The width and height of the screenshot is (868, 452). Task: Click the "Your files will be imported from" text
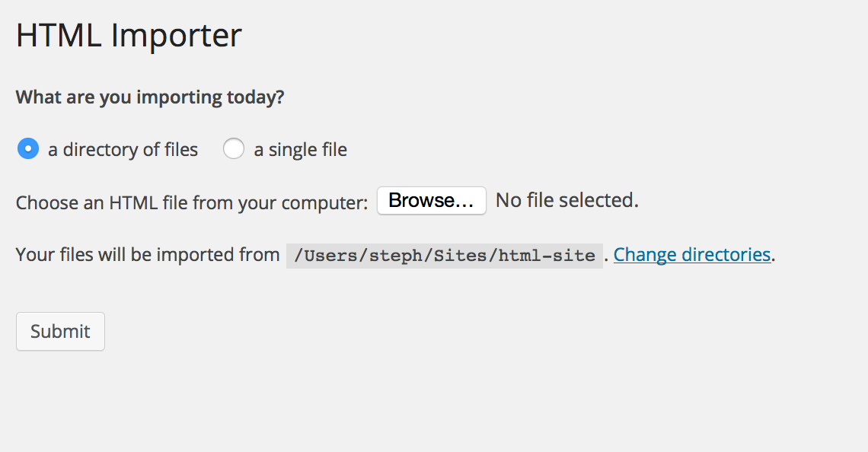pyautogui.click(x=148, y=254)
